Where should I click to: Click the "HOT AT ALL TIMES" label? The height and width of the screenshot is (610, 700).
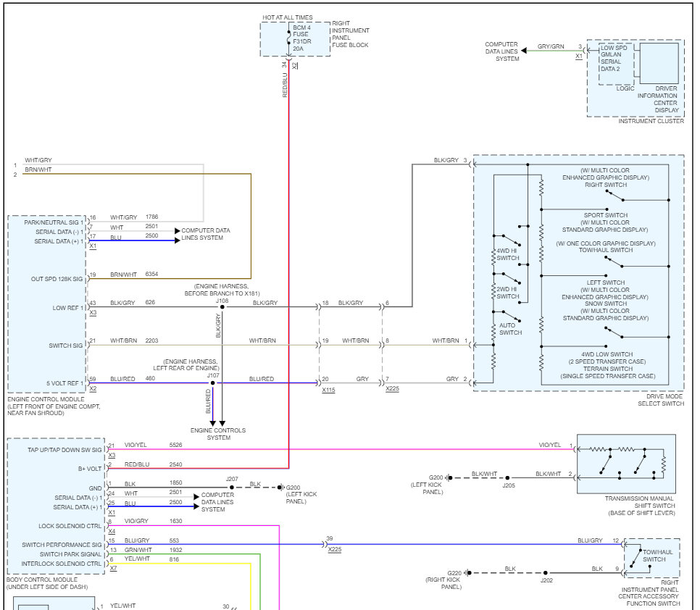pos(288,17)
